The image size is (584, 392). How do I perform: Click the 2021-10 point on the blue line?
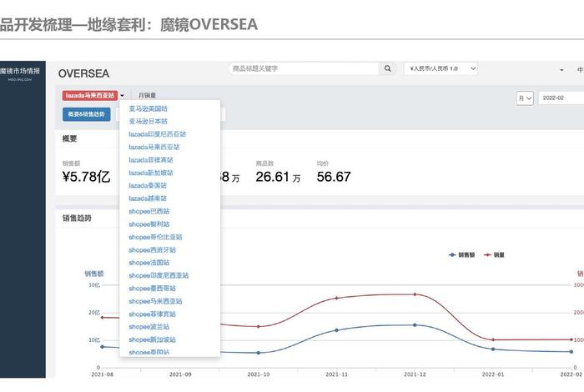pos(259,353)
